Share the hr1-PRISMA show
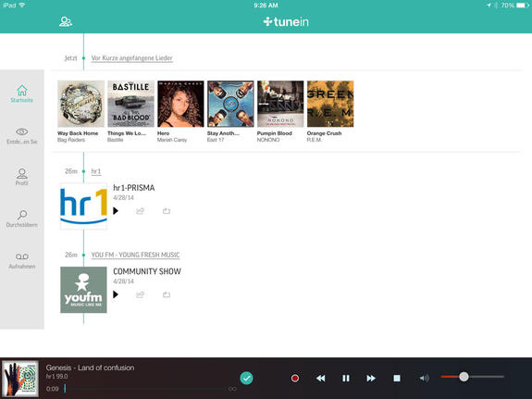Viewport: 532px width, 399px height. tap(140, 211)
